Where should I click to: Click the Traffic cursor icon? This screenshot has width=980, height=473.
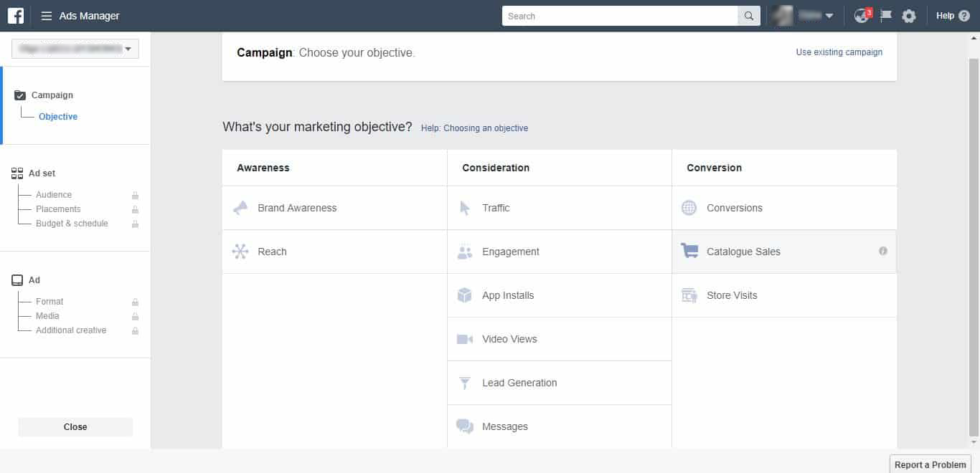[465, 208]
